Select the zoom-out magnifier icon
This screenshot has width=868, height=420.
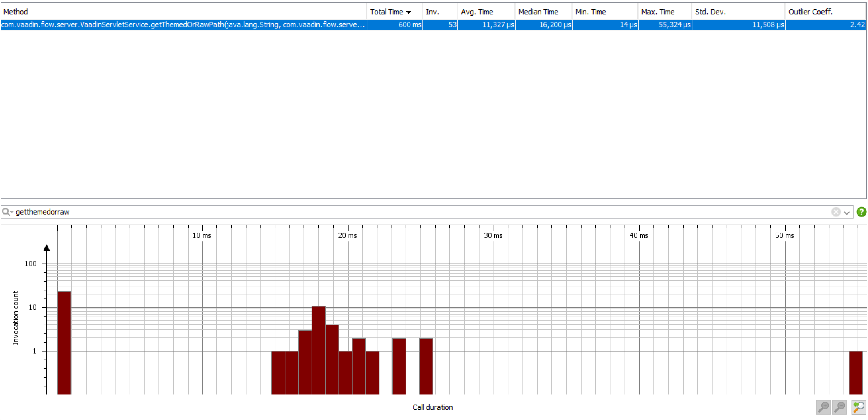(x=839, y=407)
